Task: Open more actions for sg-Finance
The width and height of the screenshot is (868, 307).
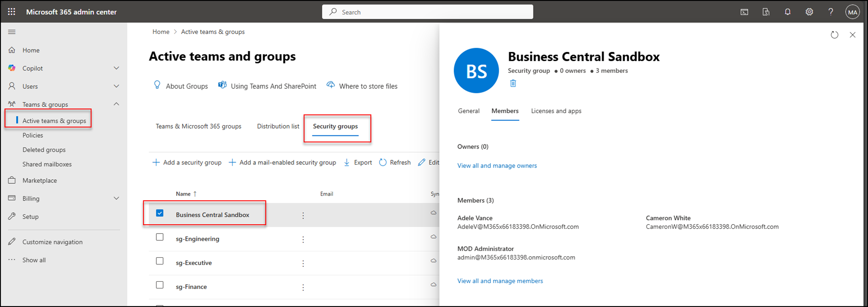Action: tap(303, 288)
